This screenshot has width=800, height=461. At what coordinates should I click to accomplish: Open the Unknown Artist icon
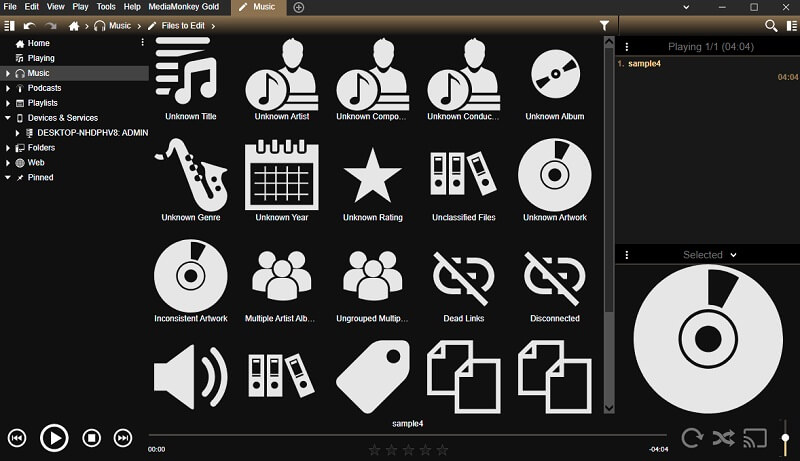pos(281,74)
